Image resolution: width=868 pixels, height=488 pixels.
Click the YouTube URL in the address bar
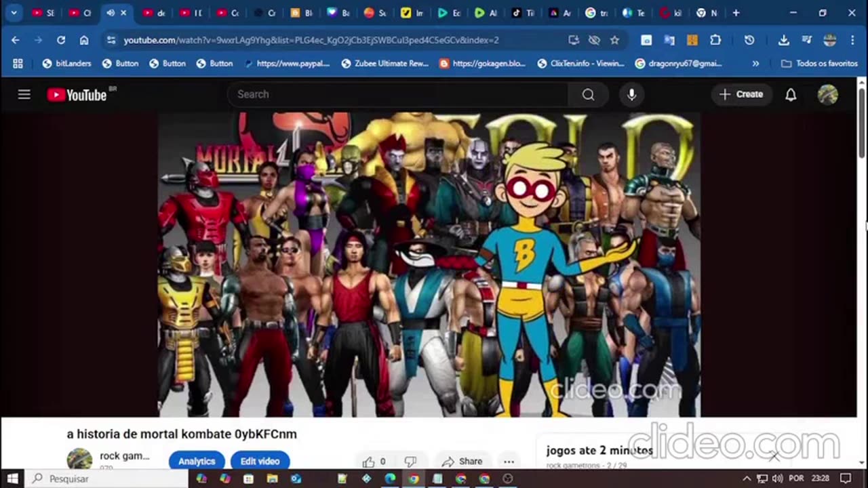click(x=311, y=40)
